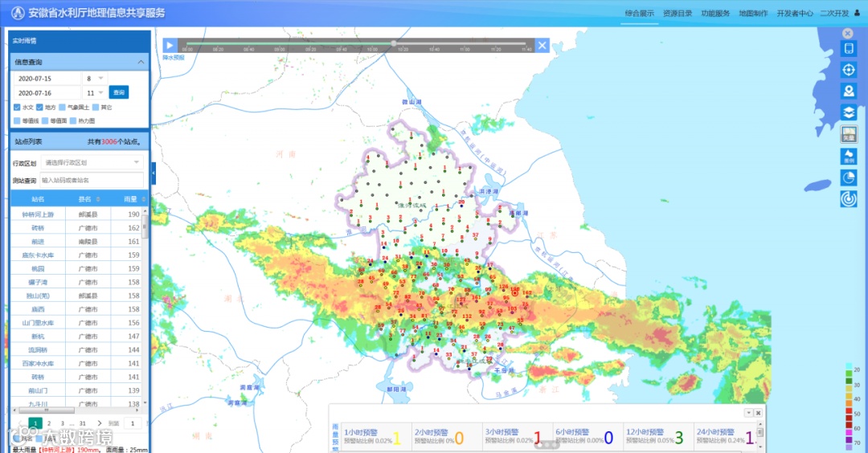
Task: Activate the crosshair locate tool
Action: tap(848, 70)
